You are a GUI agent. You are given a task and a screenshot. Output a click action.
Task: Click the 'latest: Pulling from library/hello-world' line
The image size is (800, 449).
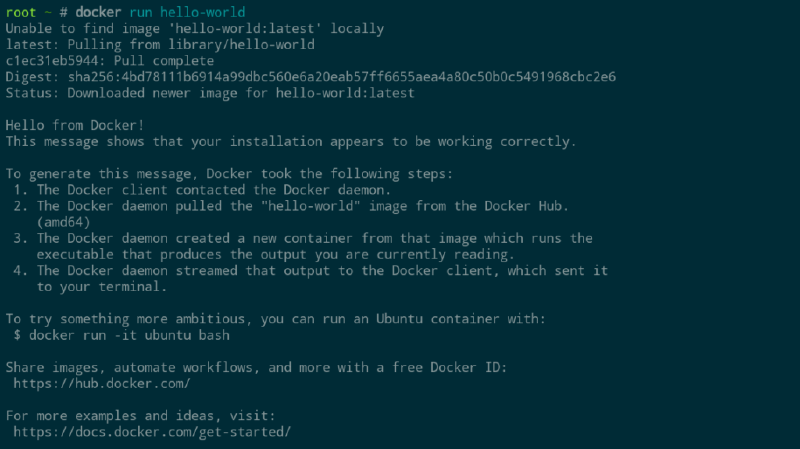160,45
